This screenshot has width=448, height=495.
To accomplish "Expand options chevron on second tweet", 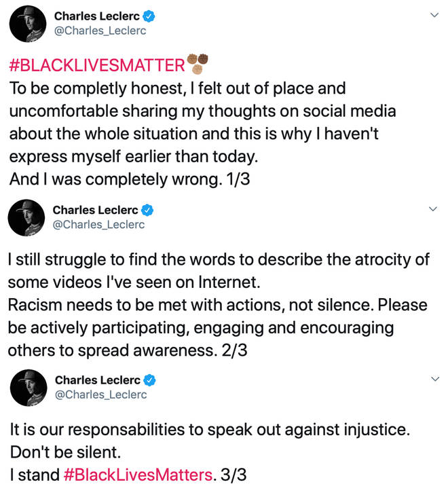I will [x=433, y=208].
